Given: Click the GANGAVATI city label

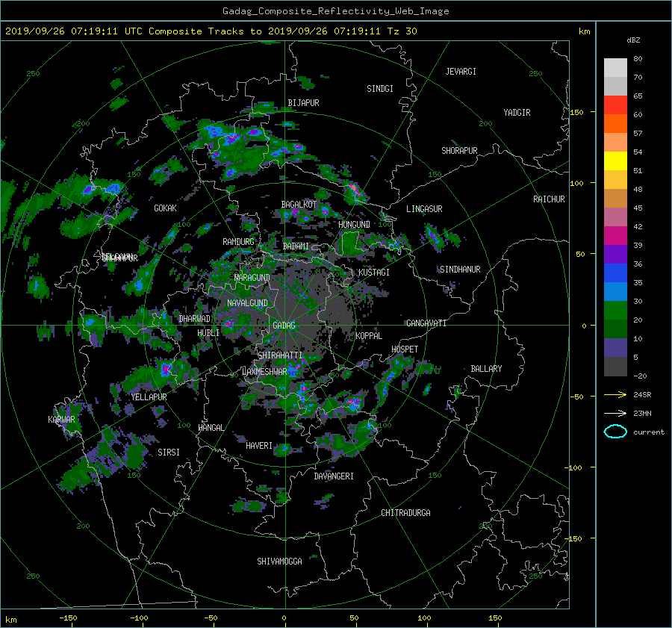Looking at the screenshot, I should [426, 323].
